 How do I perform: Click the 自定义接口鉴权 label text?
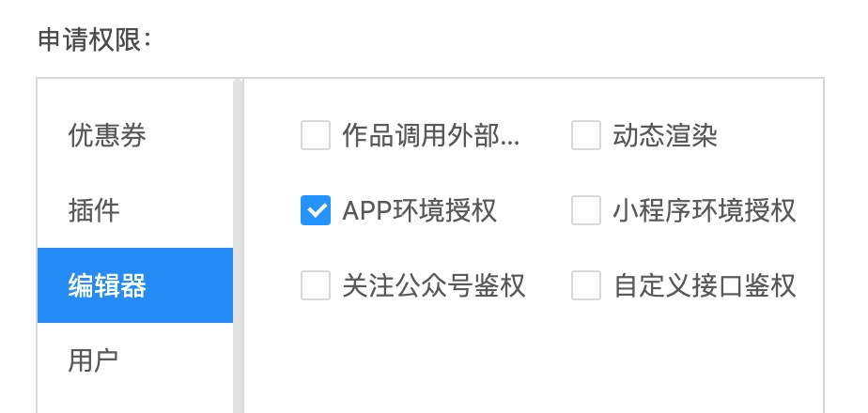(x=705, y=286)
